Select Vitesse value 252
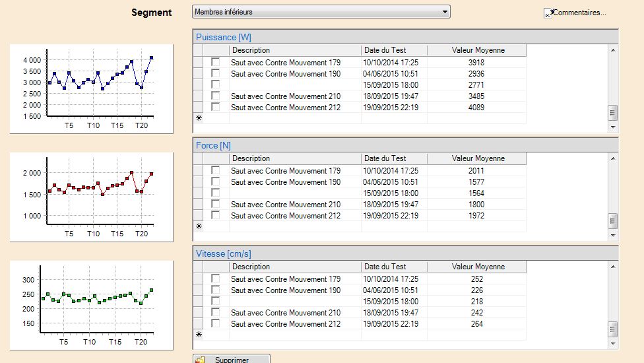644x363 pixels. click(x=476, y=279)
